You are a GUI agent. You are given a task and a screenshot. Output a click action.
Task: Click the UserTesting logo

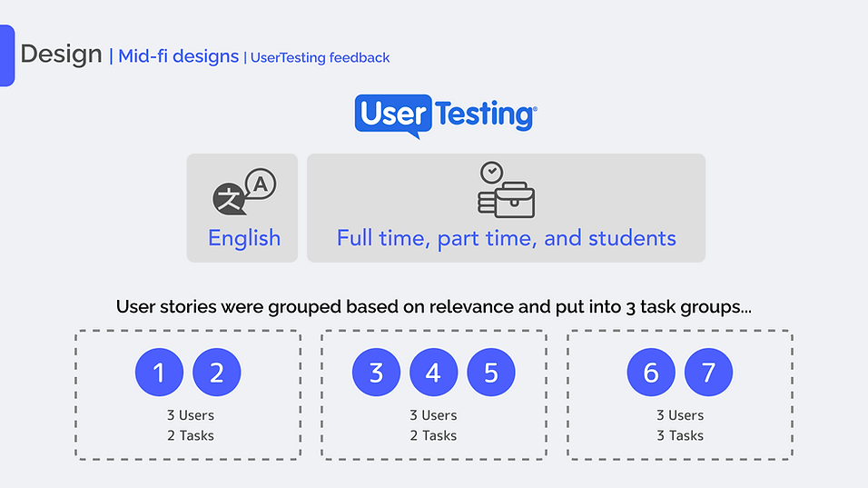pos(446,115)
